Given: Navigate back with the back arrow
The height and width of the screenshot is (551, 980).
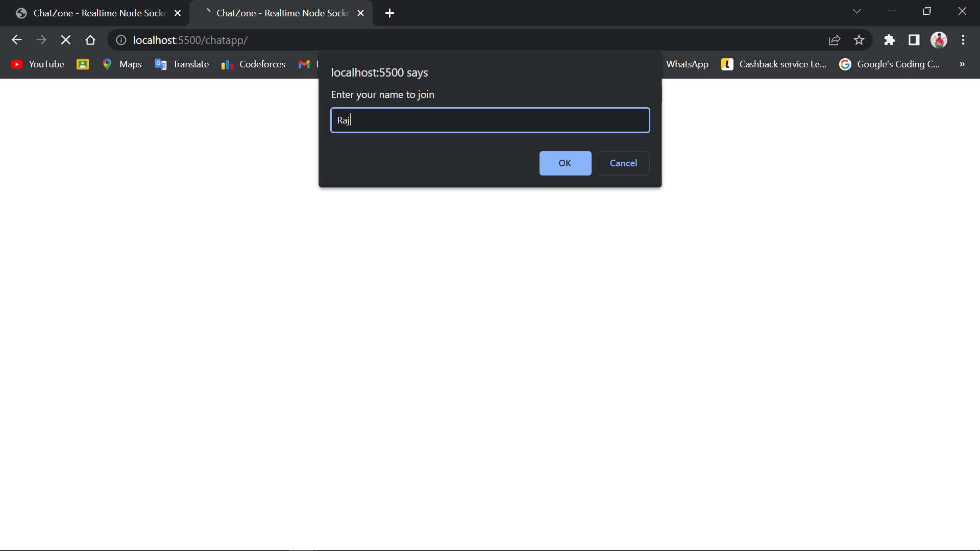Looking at the screenshot, I should pyautogui.click(x=16, y=40).
